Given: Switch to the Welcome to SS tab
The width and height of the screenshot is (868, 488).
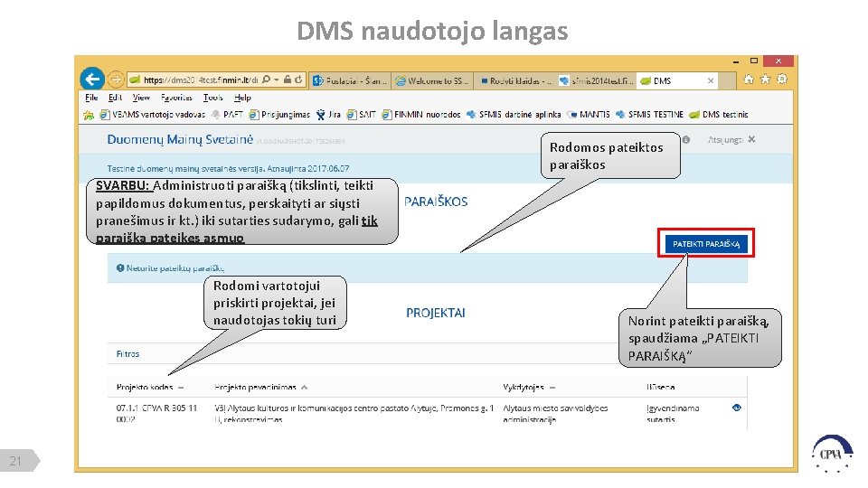Looking at the screenshot, I should (x=432, y=80).
